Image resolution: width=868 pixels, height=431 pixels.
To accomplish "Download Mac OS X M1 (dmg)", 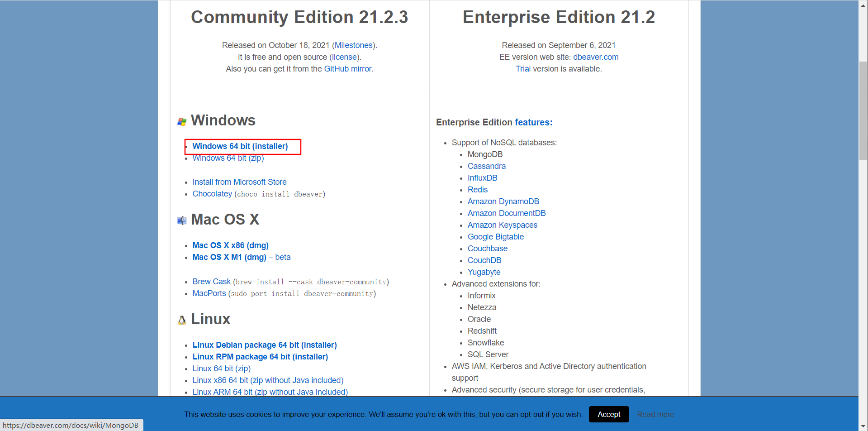I will click(x=229, y=257).
